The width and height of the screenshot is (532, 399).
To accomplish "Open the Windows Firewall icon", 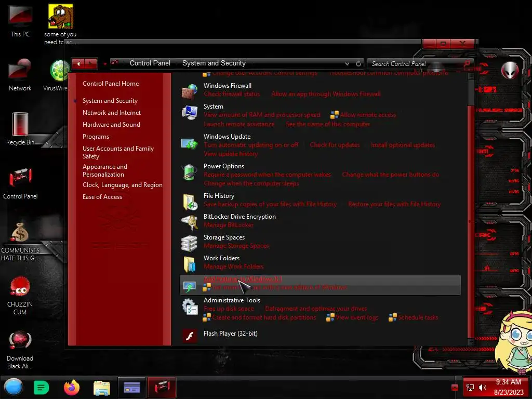I will (189, 91).
